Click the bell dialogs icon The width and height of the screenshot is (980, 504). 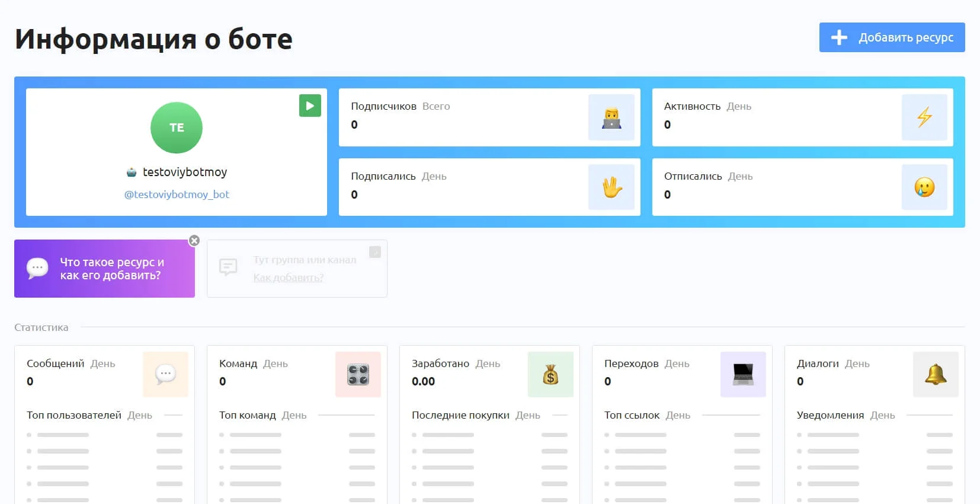[x=936, y=374]
